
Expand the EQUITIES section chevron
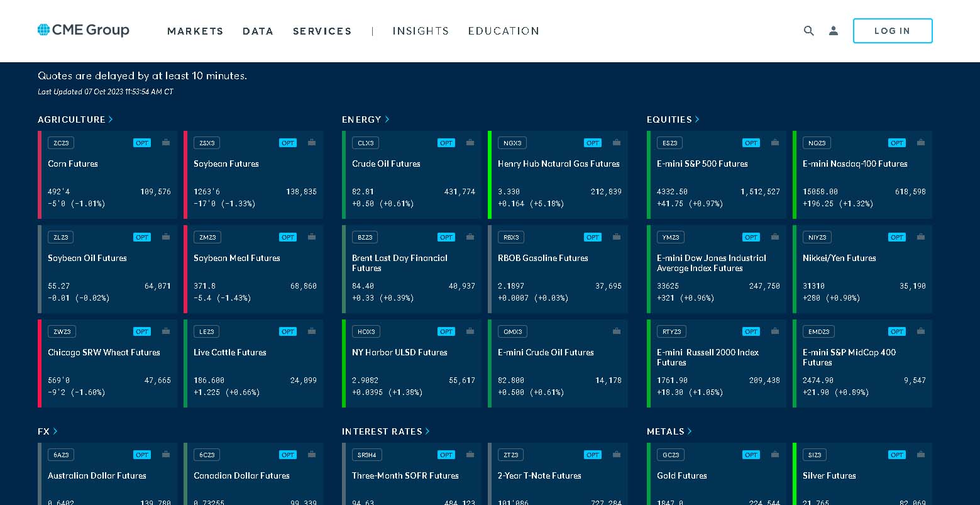pos(697,119)
